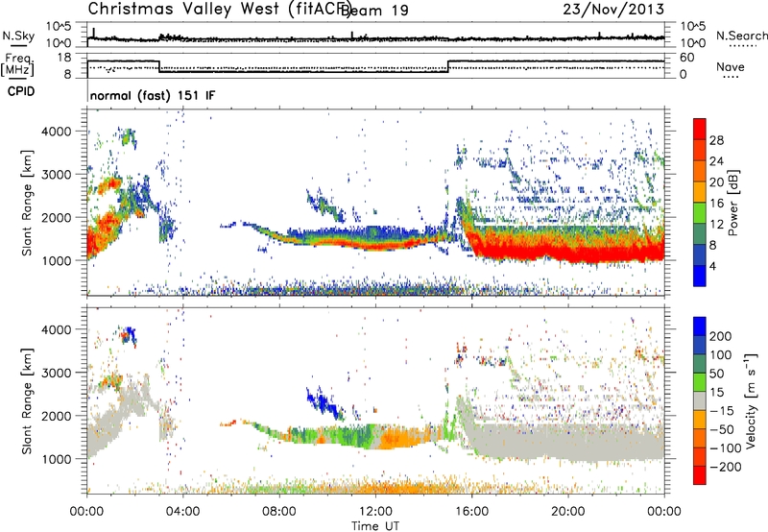768x532 pixels.
Task: Click the 'Time UT' axis label
Action: pyautogui.click(x=375, y=526)
